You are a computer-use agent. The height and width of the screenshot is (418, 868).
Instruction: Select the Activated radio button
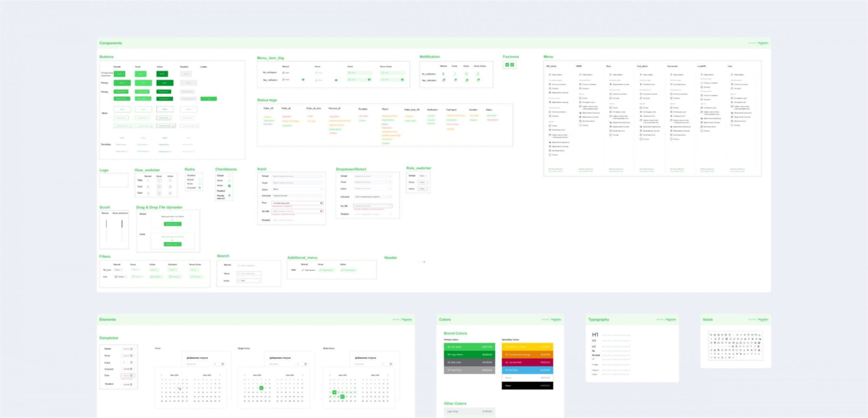point(200,188)
